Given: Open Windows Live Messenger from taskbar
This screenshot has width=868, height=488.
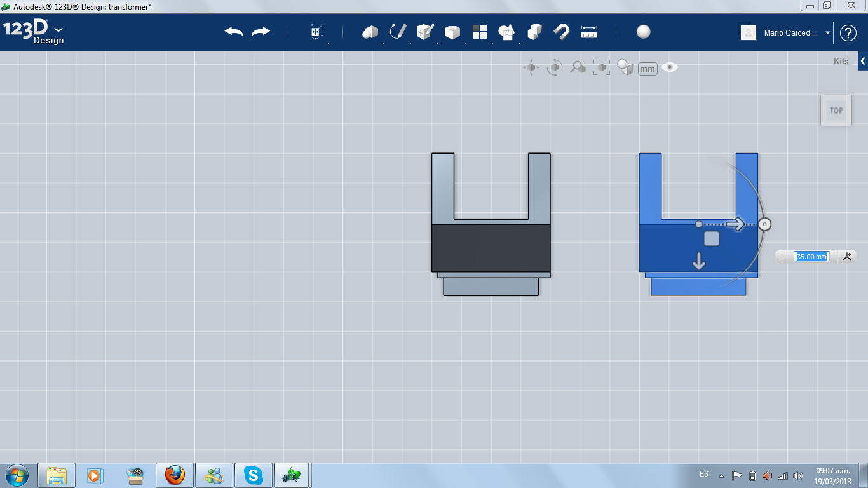Looking at the screenshot, I should pyautogui.click(x=214, y=475).
